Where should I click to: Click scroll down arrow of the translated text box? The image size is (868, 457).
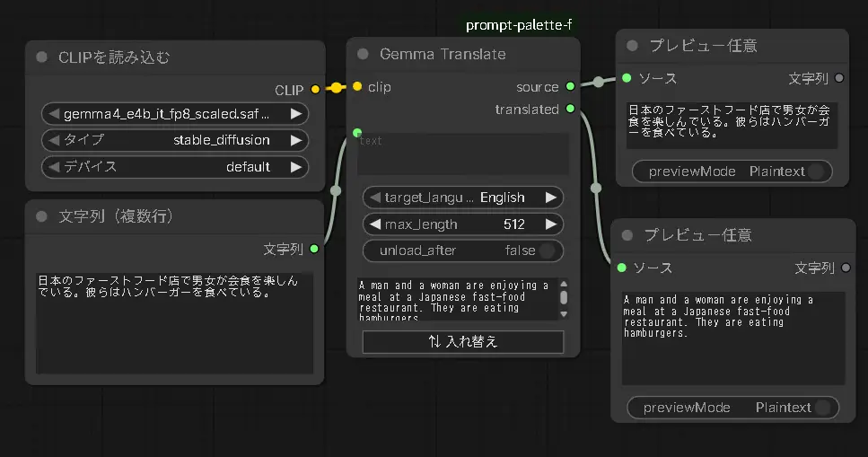tap(564, 314)
